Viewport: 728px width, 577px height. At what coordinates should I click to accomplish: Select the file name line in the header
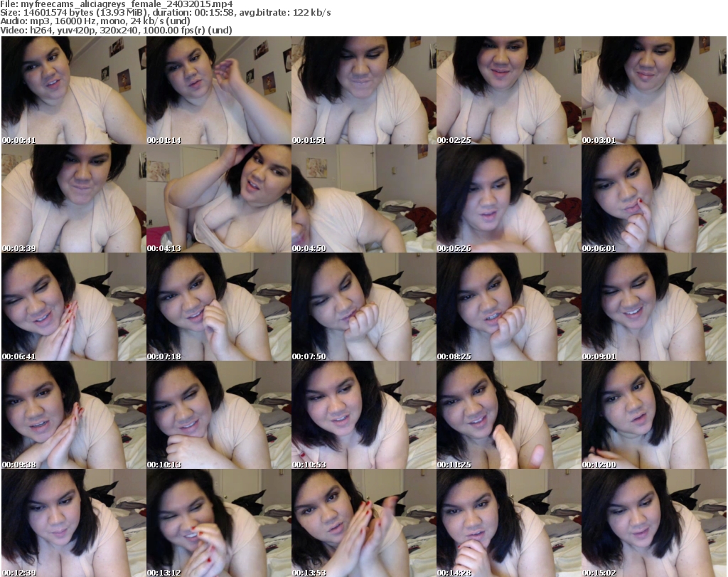tap(117, 4)
